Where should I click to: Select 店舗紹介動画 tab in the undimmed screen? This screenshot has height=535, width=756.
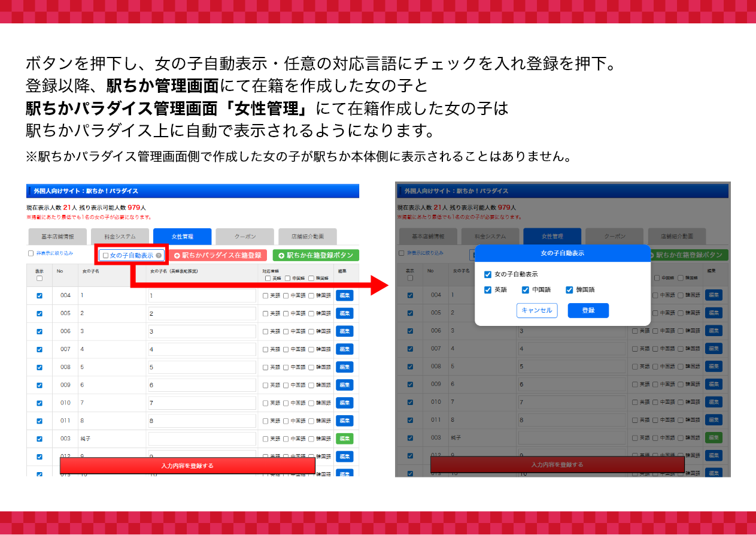click(x=308, y=237)
